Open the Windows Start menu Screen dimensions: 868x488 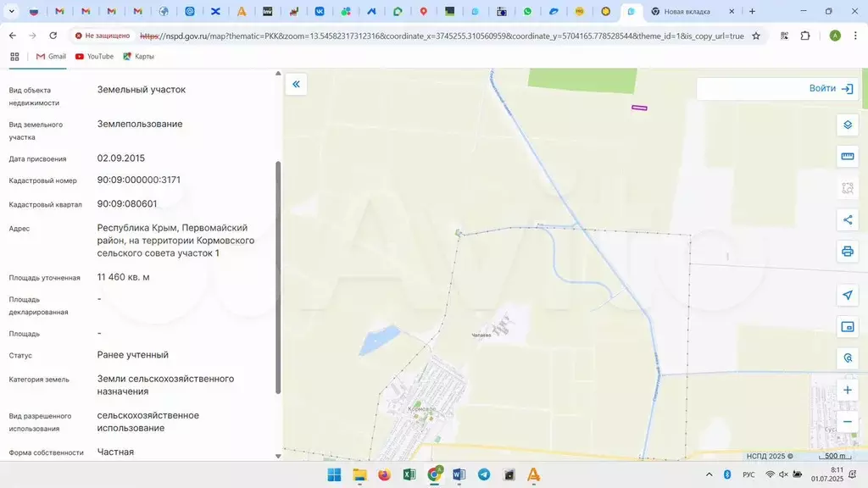[x=334, y=474]
